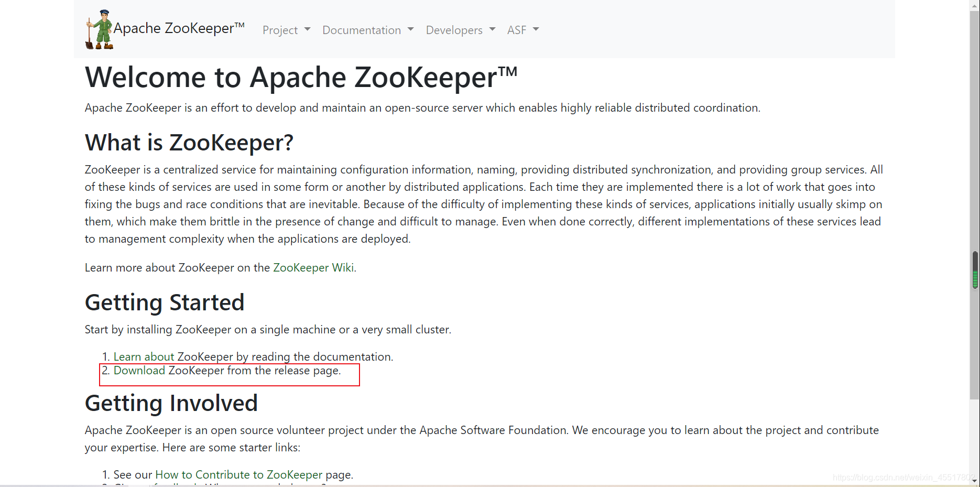Open the ASF menu
Viewport: 980px width, 487px height.
coord(523,30)
